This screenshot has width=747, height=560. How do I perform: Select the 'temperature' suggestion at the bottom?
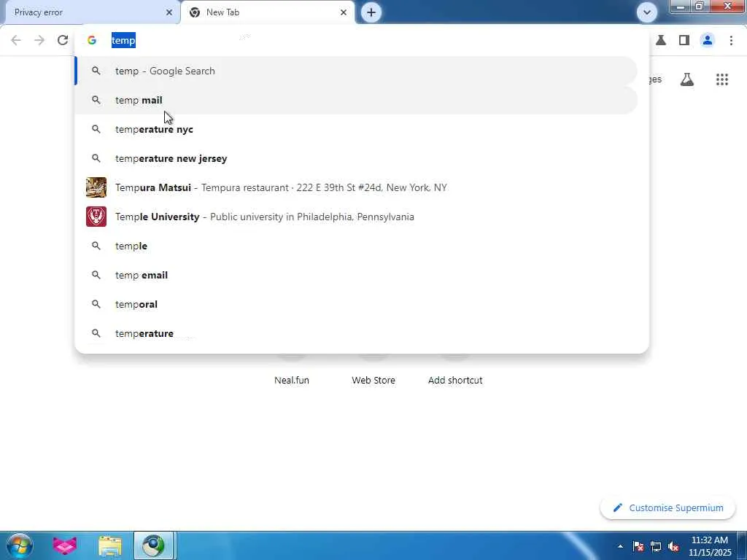[356, 333]
